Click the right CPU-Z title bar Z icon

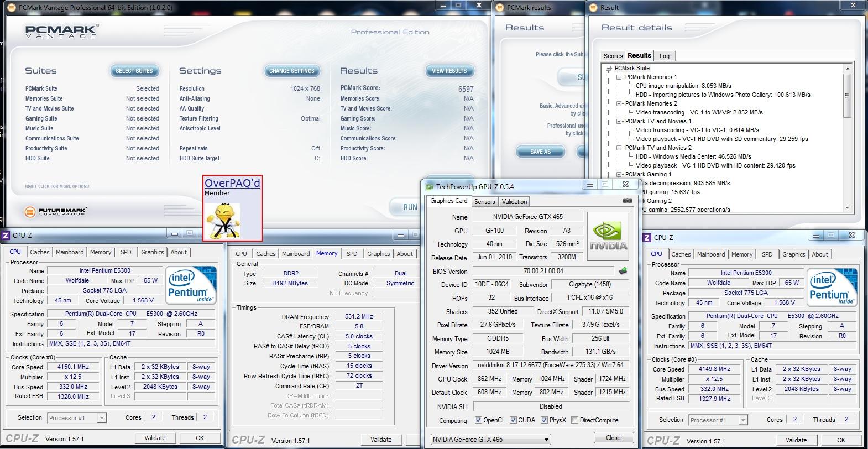[647, 237]
